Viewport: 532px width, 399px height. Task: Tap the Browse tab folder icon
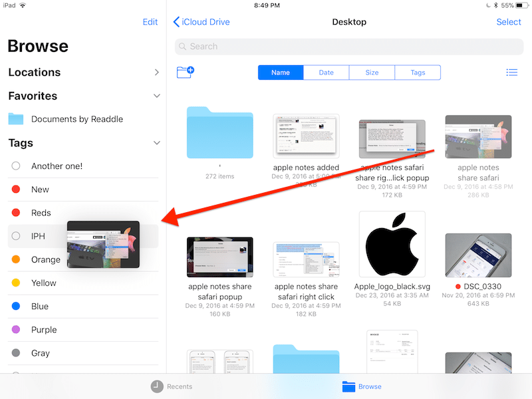[x=349, y=386]
